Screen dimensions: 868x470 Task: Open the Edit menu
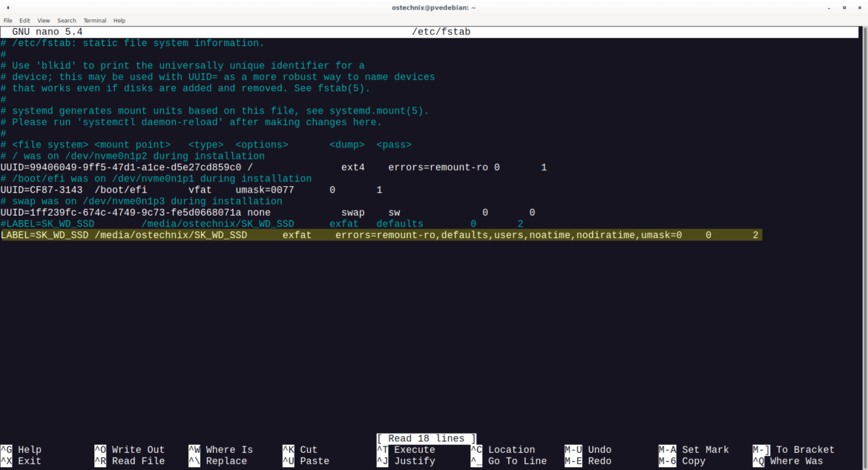coord(25,20)
